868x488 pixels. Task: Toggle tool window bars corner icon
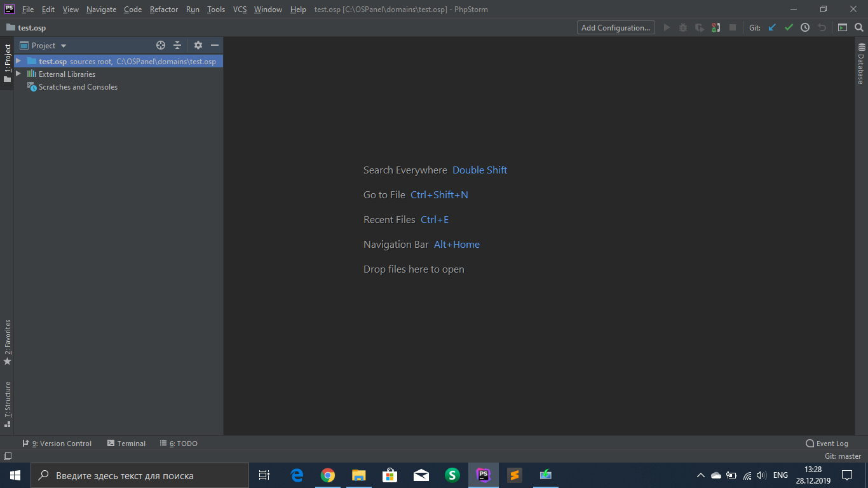click(8, 456)
